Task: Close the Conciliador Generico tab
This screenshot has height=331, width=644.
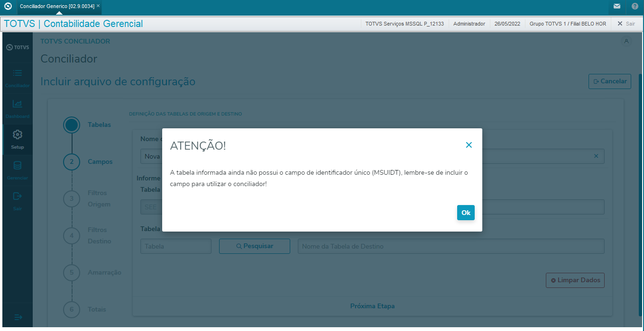Action: [98, 6]
